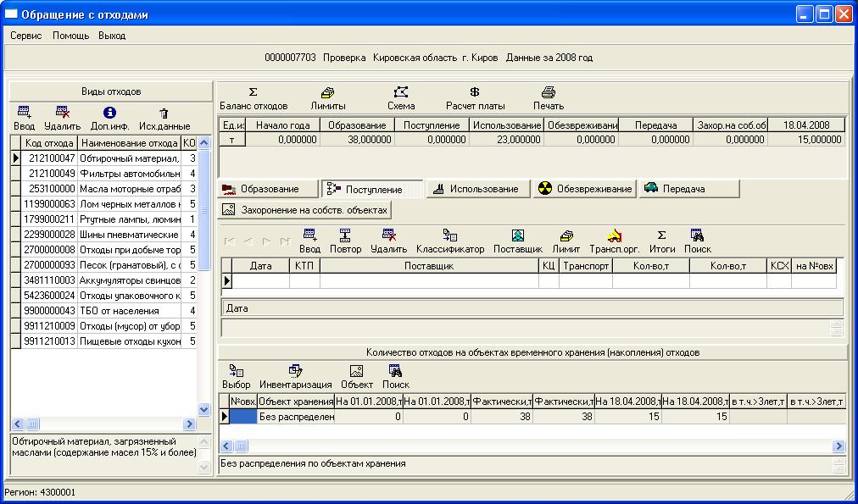
Task: Open the Помощь menu
Action: [x=70, y=36]
